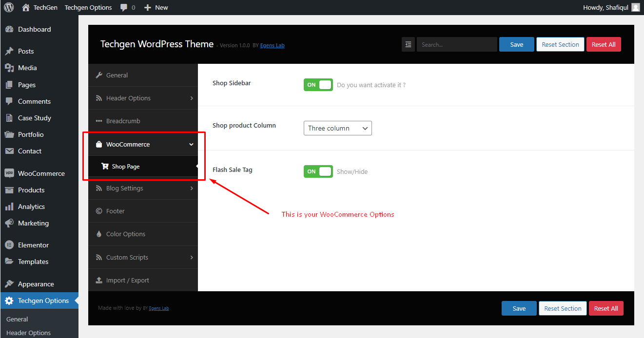Click the WooCommerce icon in admin menu
Image resolution: width=644 pixels, height=338 pixels.
coord(9,173)
